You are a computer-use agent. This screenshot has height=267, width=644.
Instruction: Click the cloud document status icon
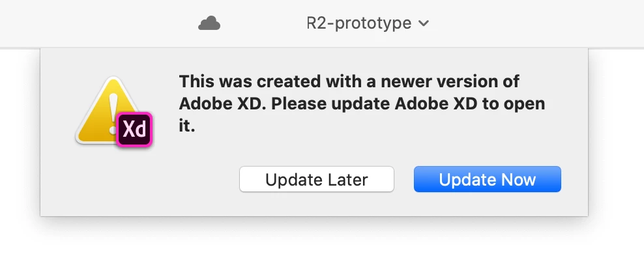[x=209, y=24]
